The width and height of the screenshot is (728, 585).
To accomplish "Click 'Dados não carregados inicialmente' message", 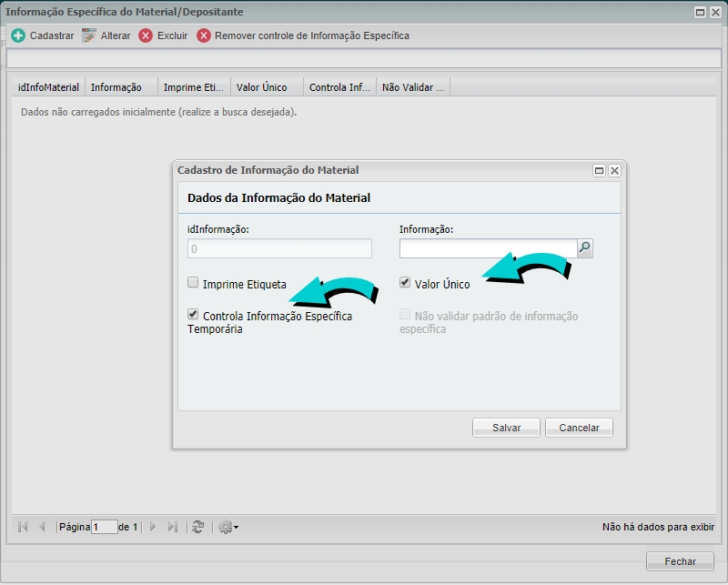I will (158, 112).
